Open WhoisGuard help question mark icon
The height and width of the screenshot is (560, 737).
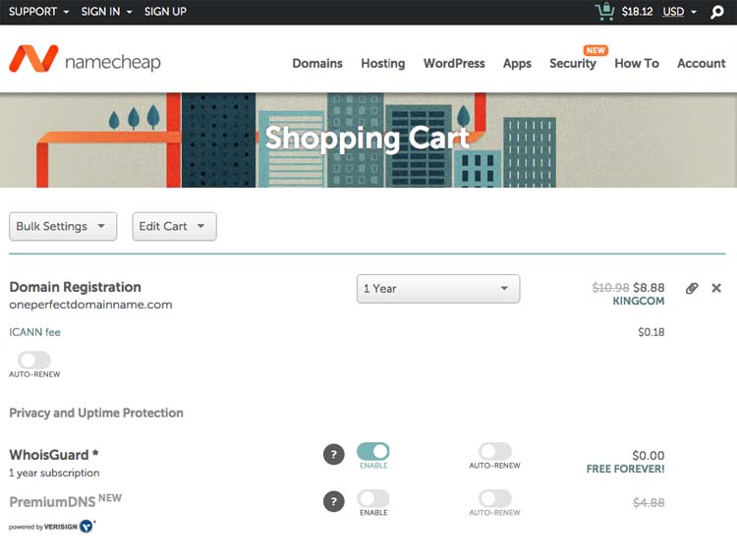click(334, 454)
